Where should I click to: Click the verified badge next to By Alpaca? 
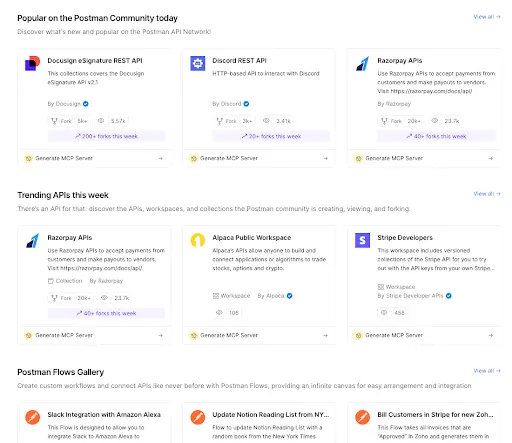click(289, 296)
